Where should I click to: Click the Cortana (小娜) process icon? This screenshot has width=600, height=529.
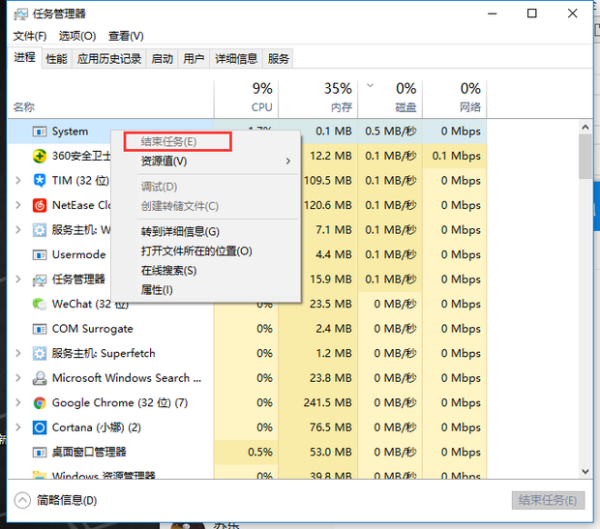tap(40, 427)
